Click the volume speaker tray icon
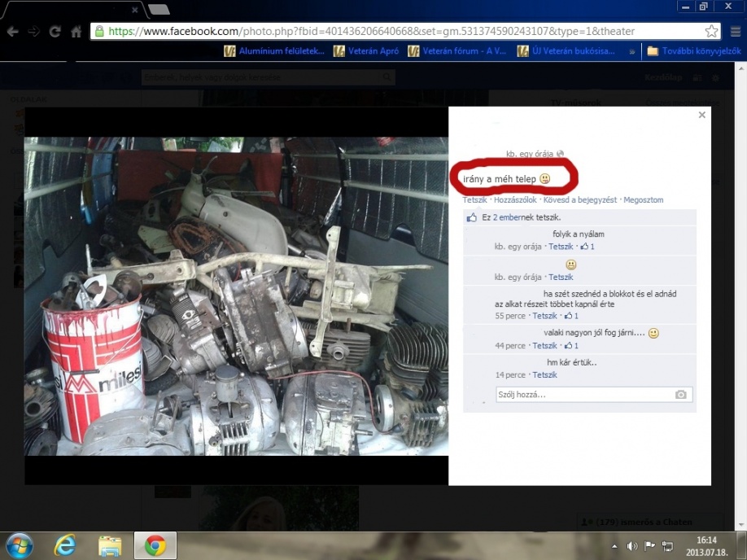747x560 pixels. [632, 545]
